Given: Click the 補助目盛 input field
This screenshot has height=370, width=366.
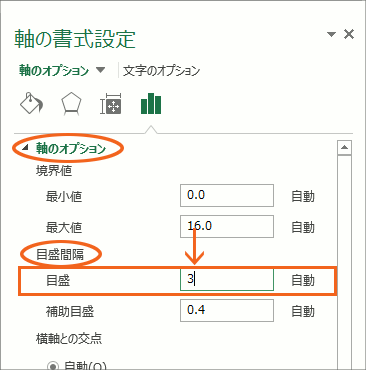Looking at the screenshot, I should click(227, 310).
